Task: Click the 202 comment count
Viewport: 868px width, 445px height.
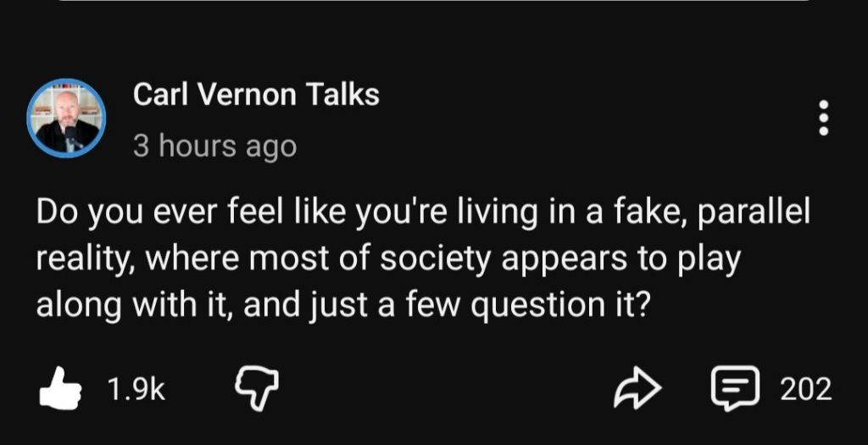Action: [805, 390]
